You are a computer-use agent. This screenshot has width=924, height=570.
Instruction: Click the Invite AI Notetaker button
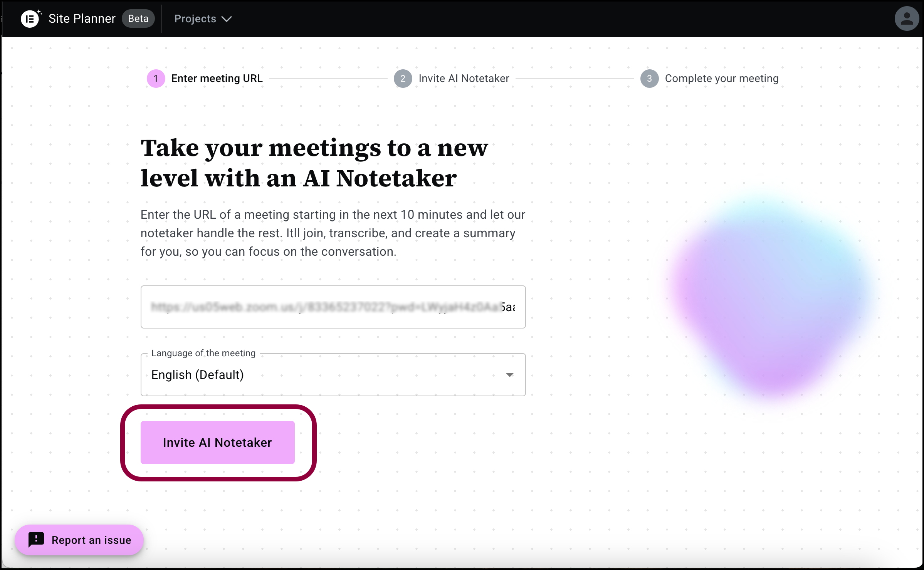tap(217, 443)
